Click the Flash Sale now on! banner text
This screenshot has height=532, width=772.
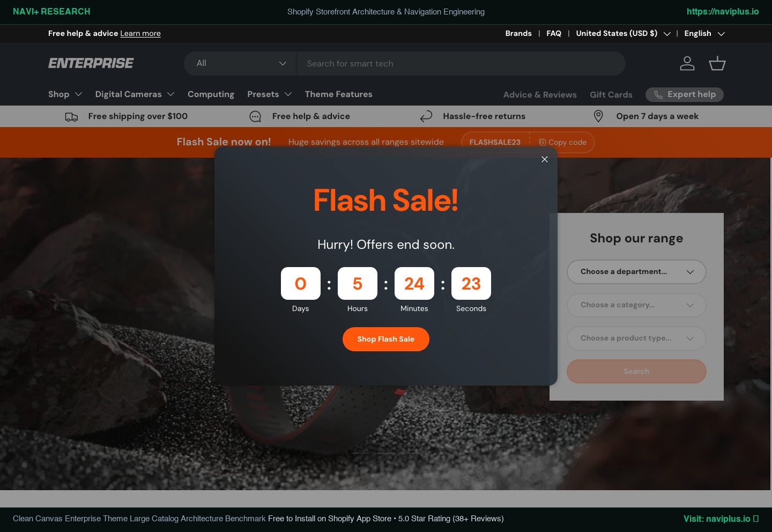[224, 142]
